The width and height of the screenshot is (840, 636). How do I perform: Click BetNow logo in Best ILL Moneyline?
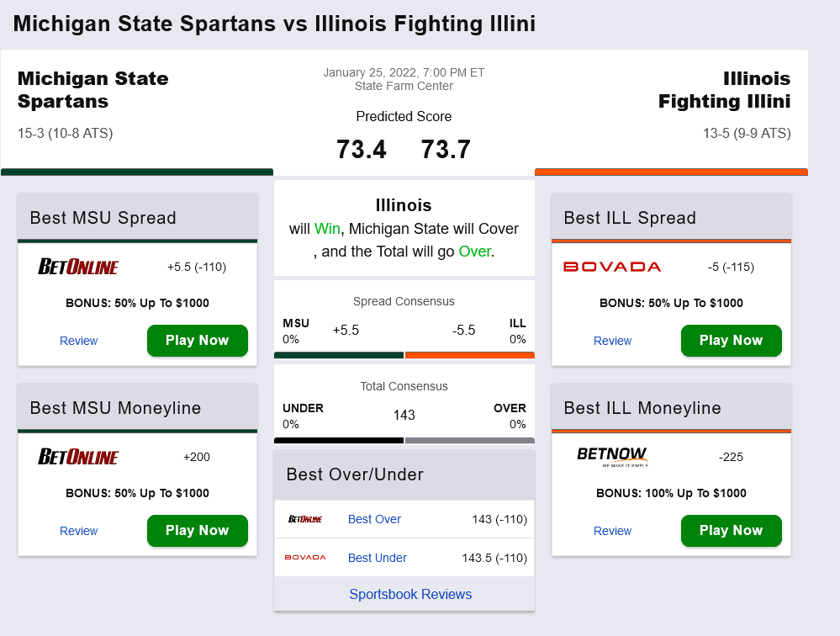point(612,457)
